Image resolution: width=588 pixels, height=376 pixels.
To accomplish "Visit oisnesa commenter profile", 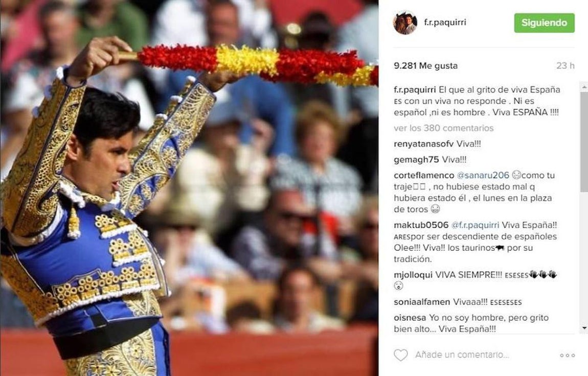I will click(410, 318).
